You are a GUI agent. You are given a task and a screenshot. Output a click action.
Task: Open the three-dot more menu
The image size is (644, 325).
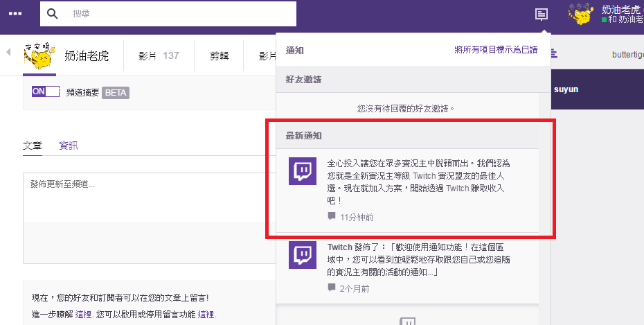pyautogui.click(x=15, y=14)
